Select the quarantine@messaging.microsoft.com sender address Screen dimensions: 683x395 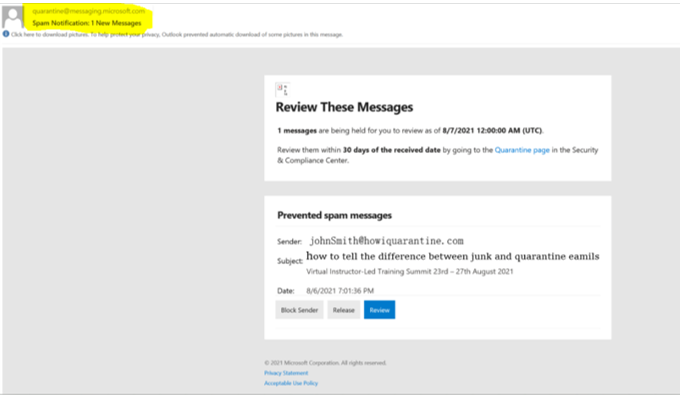(x=88, y=11)
